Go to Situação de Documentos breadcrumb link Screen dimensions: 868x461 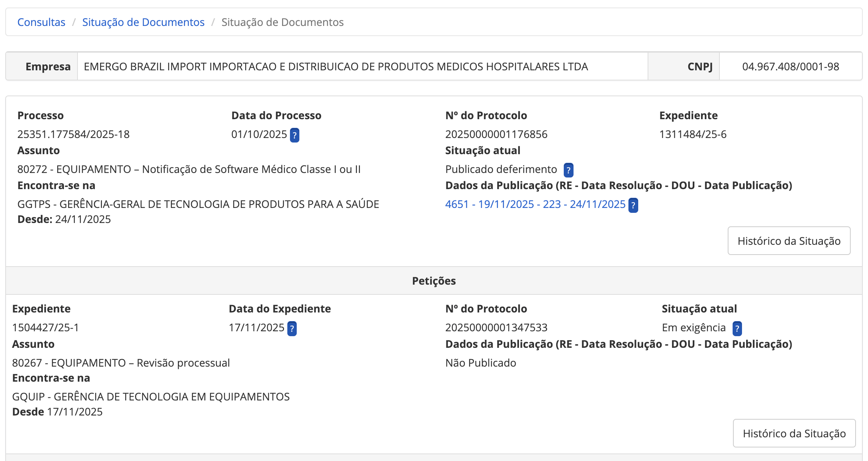(x=143, y=22)
